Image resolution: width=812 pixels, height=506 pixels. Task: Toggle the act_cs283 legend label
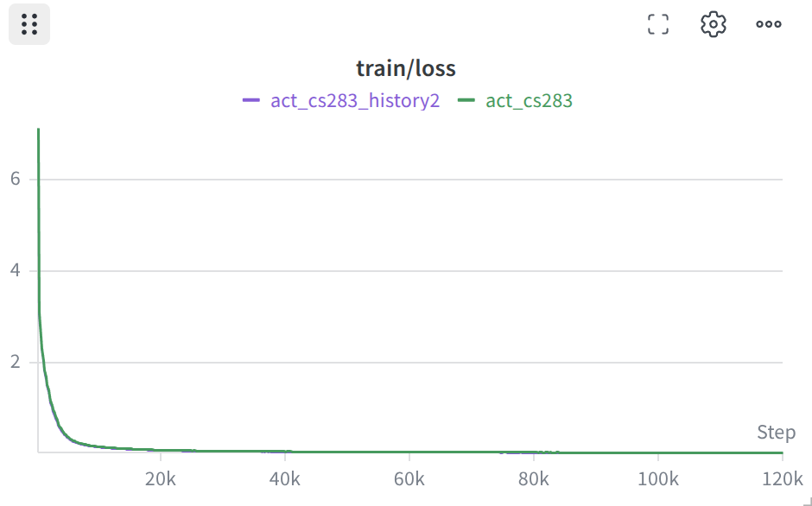click(x=530, y=100)
